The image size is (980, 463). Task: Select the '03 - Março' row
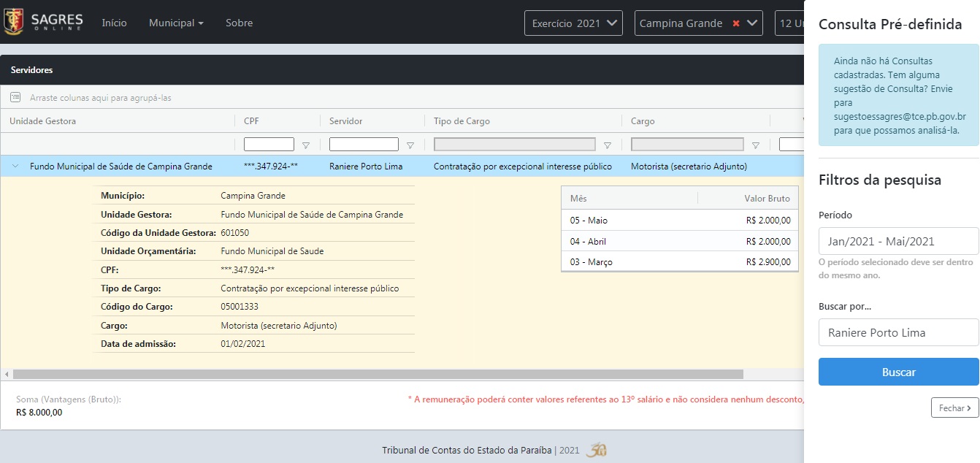680,261
